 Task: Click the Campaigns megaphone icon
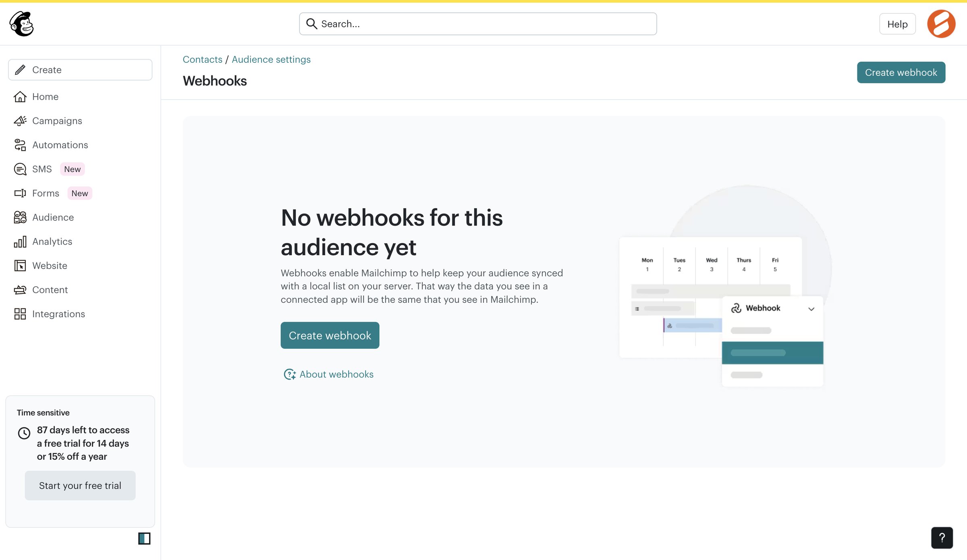(20, 121)
